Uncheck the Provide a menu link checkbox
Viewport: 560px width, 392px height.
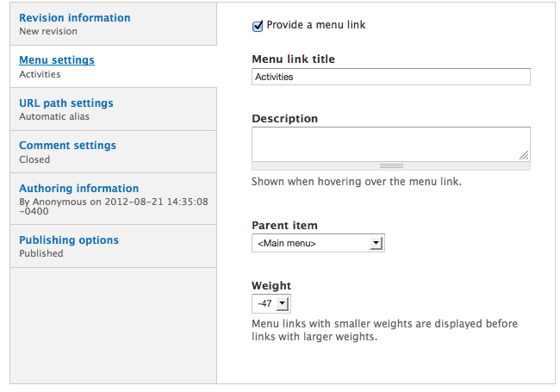point(257,26)
